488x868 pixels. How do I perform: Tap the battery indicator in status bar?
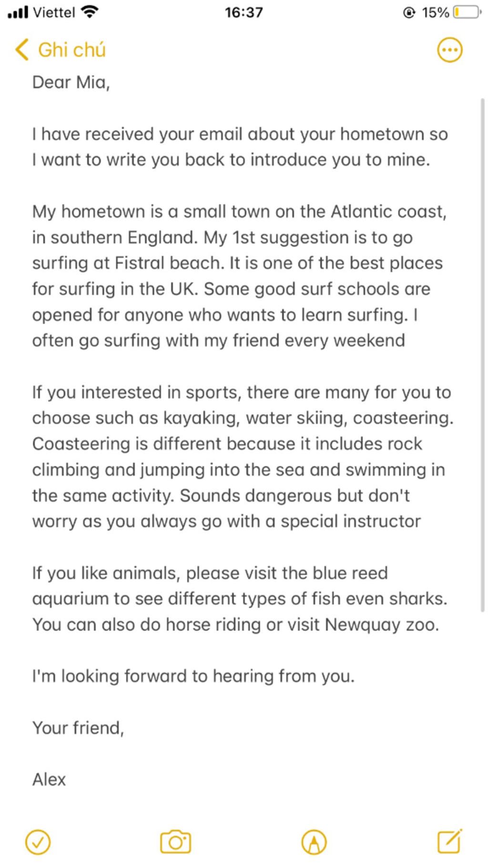(467, 12)
